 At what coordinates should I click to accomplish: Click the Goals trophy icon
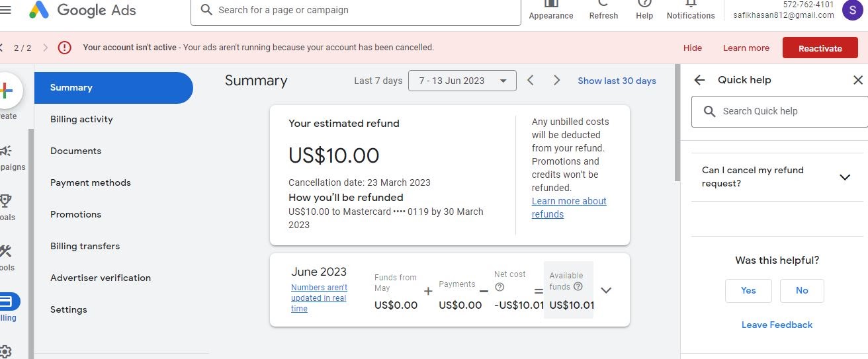[x=5, y=200]
